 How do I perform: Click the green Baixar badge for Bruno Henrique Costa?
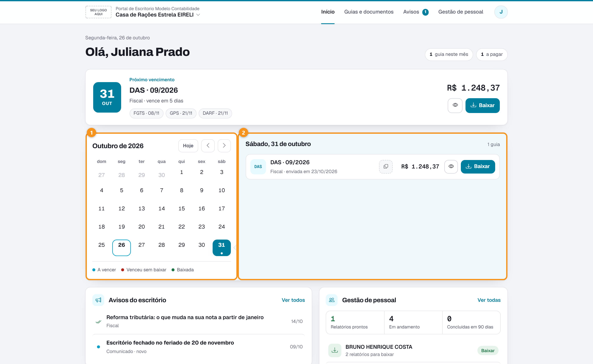coord(488,350)
